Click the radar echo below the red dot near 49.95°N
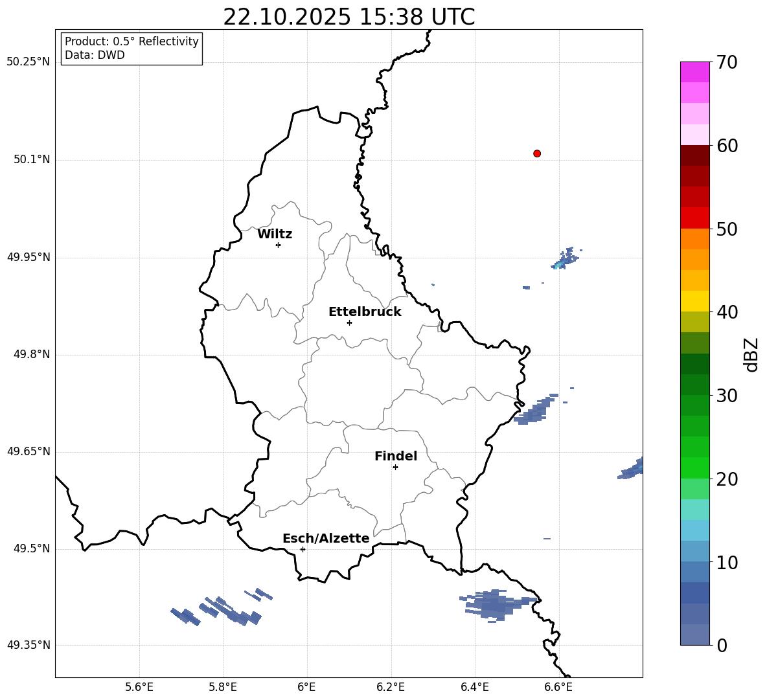Image resolution: width=767 pixels, height=700 pixels. tap(565, 258)
